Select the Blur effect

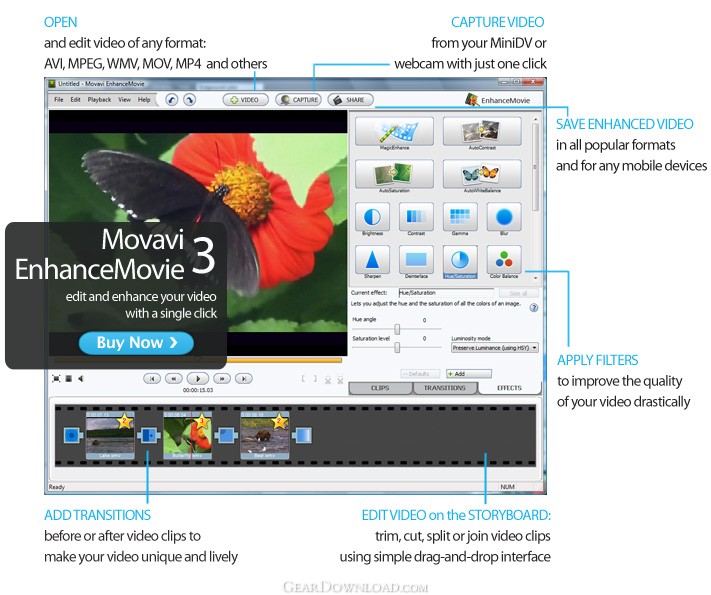[x=504, y=217]
